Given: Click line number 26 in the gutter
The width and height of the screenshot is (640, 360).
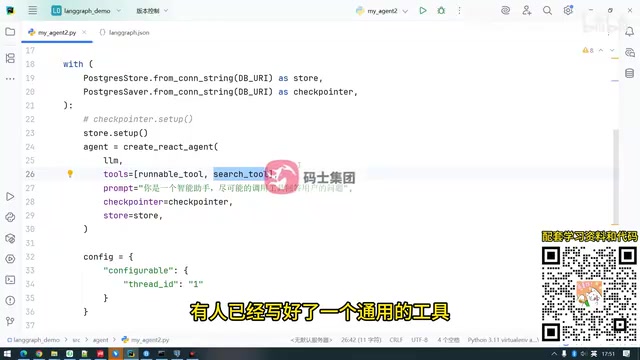Looking at the screenshot, I should [x=30, y=174].
